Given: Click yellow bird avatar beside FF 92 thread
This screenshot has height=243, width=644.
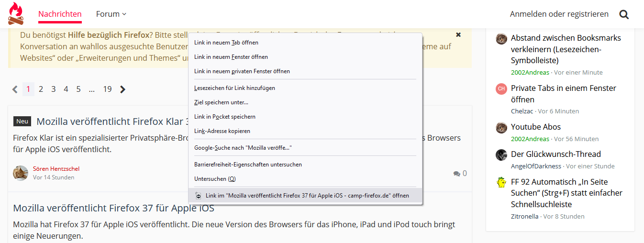Looking at the screenshot, I should tap(501, 183).
